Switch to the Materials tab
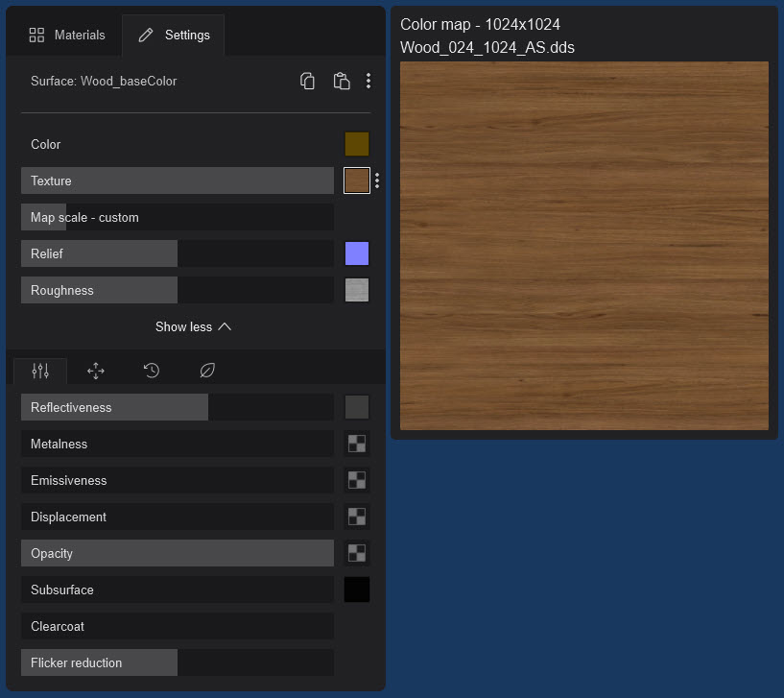The width and height of the screenshot is (784, 698). [66, 35]
